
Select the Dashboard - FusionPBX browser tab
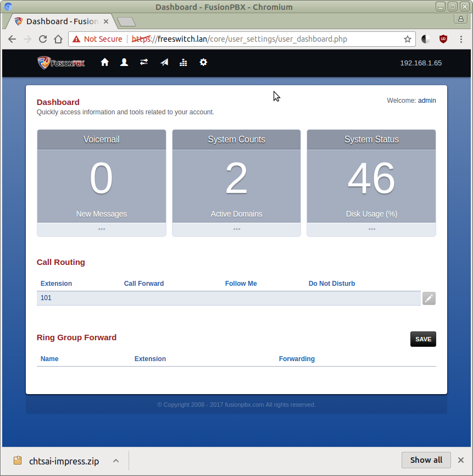click(60, 21)
